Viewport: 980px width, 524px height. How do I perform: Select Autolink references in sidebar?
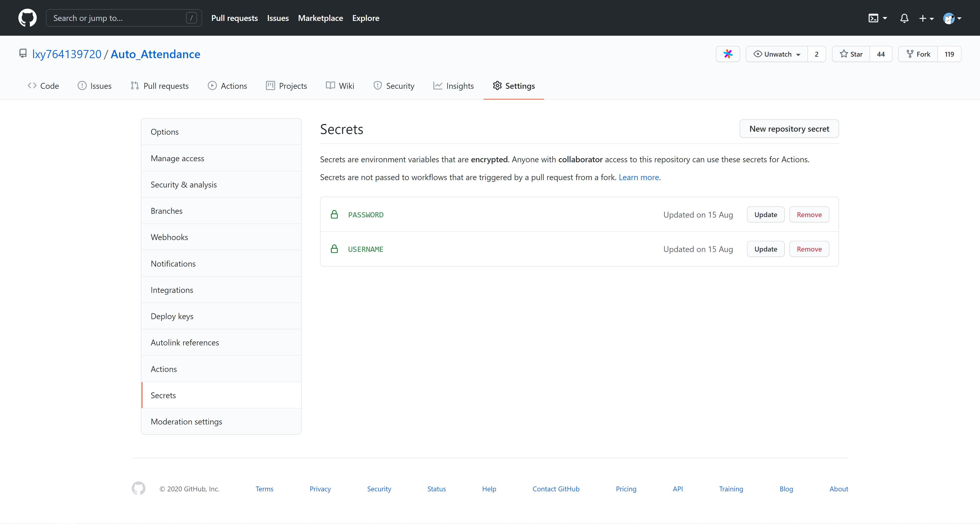pos(222,342)
